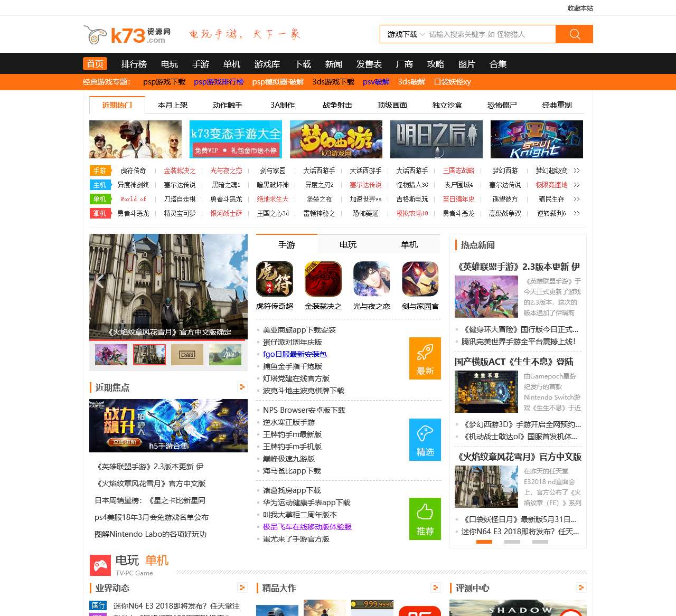Click the 主机 blue category tag
The height and width of the screenshot is (616, 676).
point(100,185)
